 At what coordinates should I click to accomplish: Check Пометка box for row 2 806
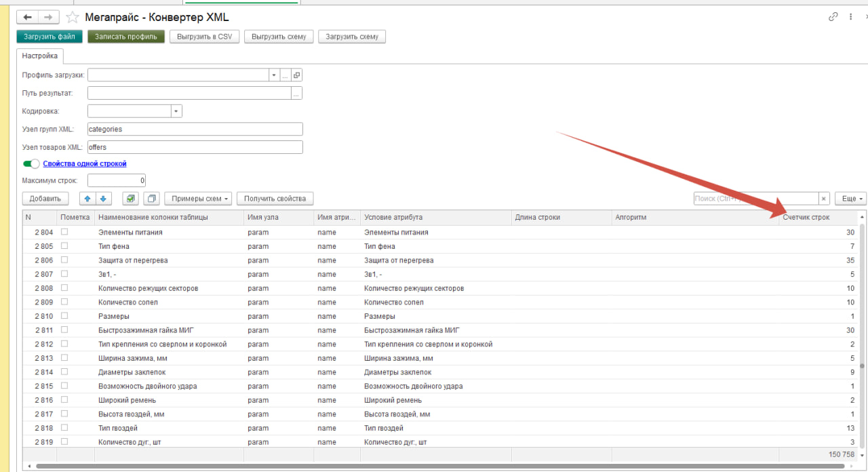click(x=65, y=260)
